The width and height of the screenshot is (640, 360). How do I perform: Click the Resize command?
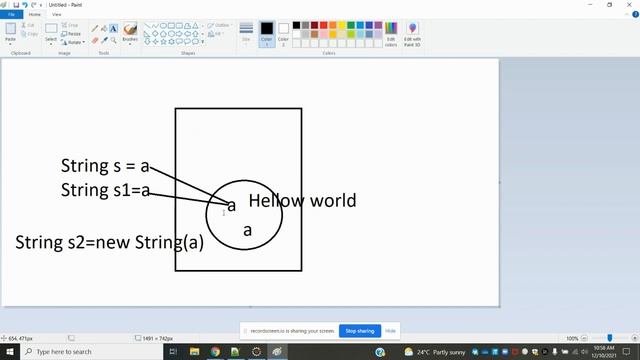(x=71, y=34)
